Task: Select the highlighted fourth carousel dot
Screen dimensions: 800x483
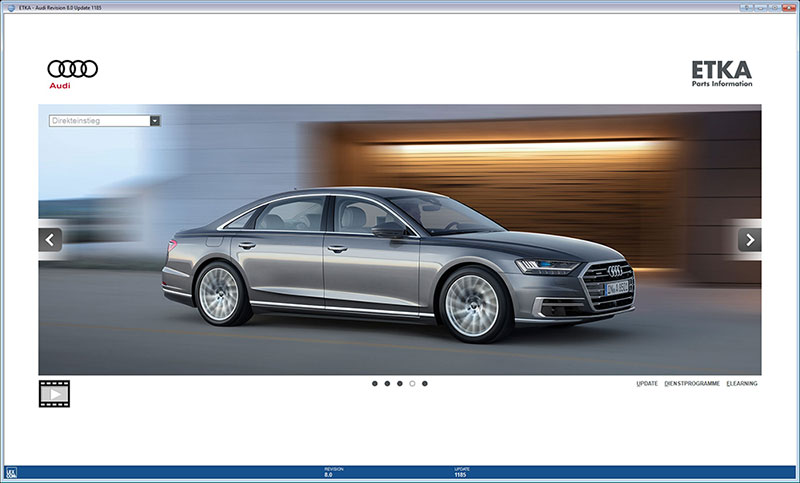Action: pyautogui.click(x=412, y=384)
